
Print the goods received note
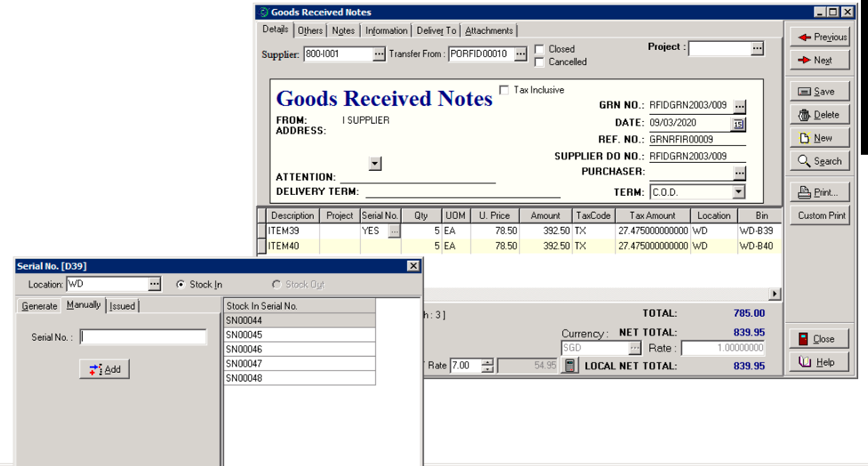820,192
